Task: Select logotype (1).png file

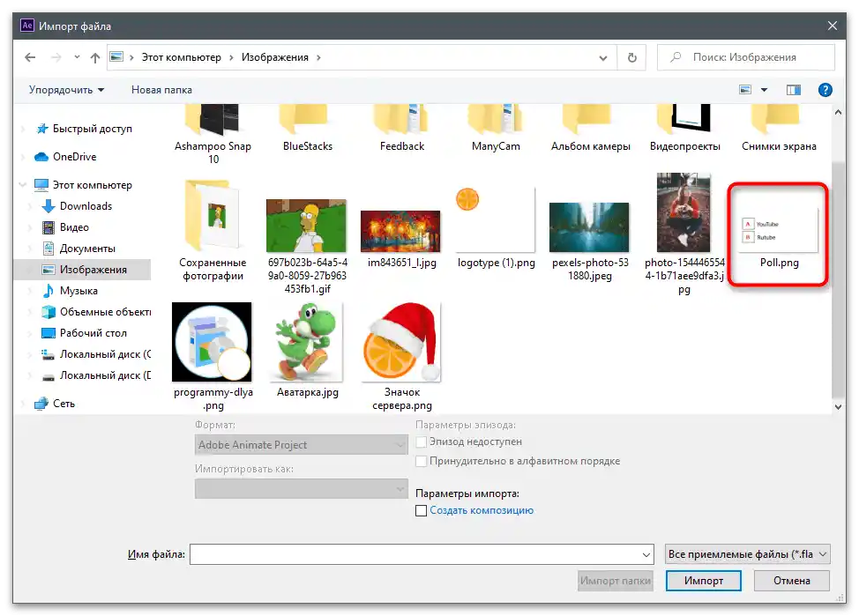Action: coord(496,227)
